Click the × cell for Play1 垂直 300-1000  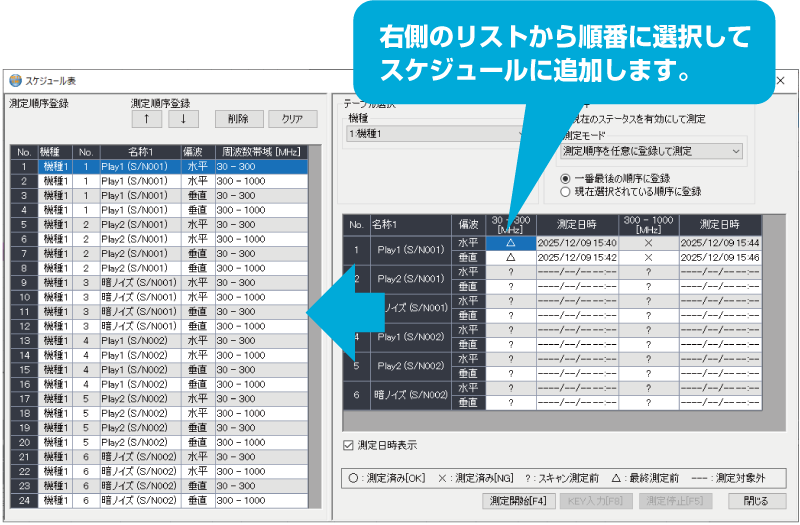point(648,258)
